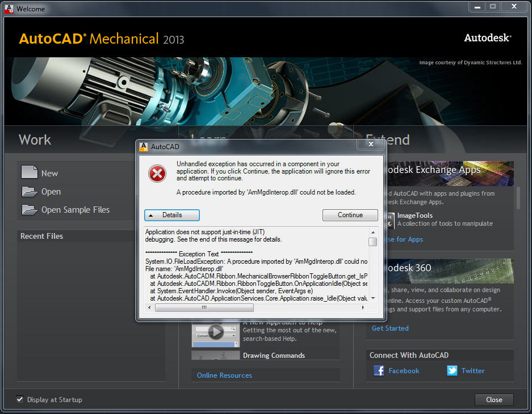
Task: Click the Facebook logo icon
Action: tap(379, 370)
